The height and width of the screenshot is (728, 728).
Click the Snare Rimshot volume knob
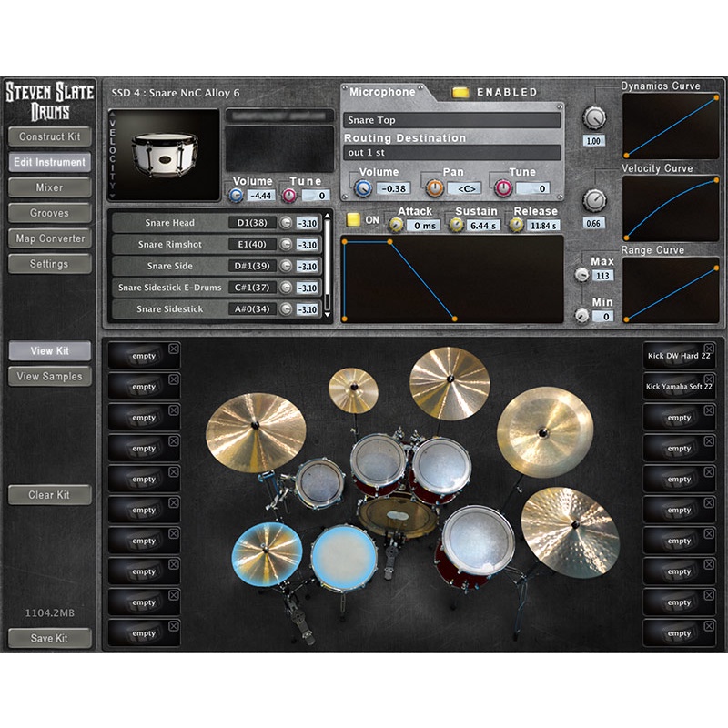[286, 244]
